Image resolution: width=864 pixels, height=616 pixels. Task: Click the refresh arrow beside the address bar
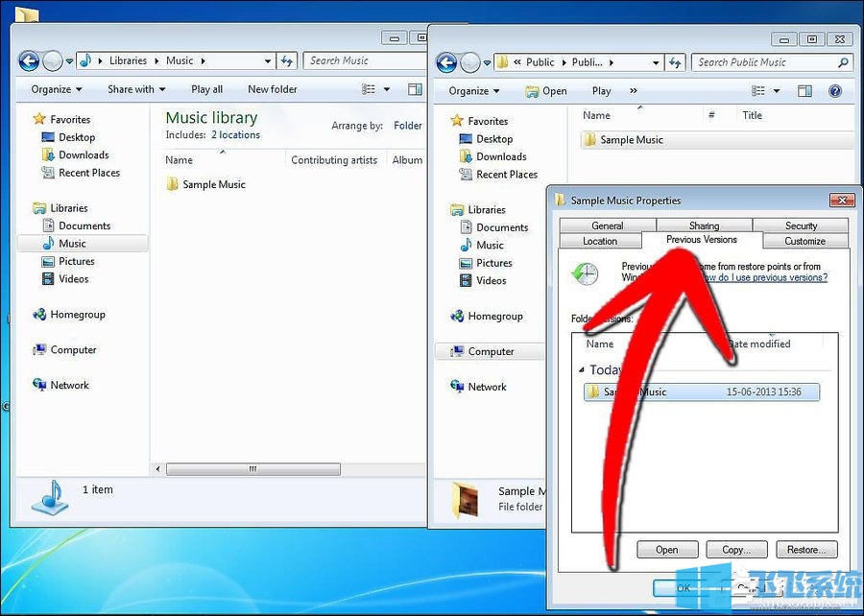point(288,60)
